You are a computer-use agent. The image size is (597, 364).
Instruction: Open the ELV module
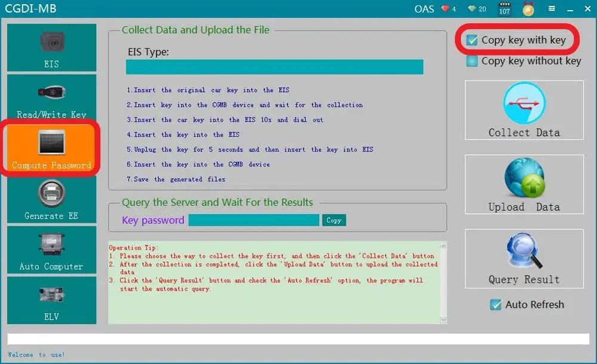click(51, 300)
